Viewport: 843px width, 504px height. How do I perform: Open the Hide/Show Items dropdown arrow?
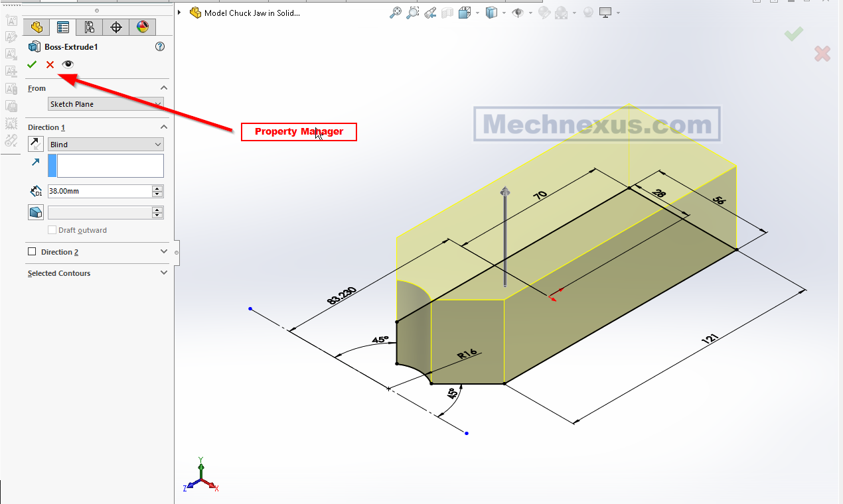click(530, 13)
